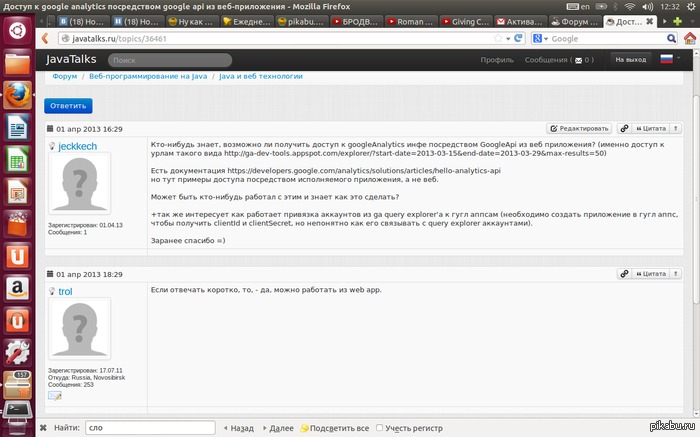Screen dimensions: 700x437
Task: Launch LibreOffice Calc from the dock
Action: [17, 159]
